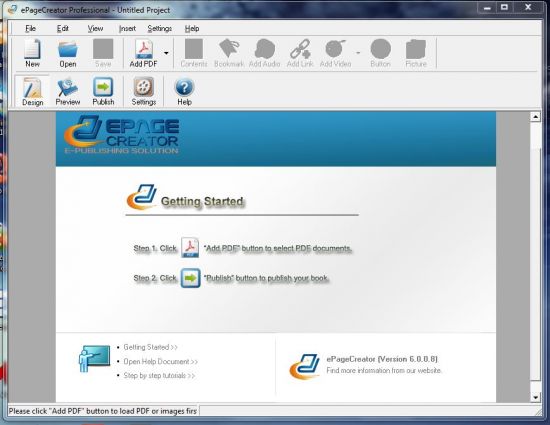The height and width of the screenshot is (425, 550).
Task: Open the View menu
Action: pos(95,28)
